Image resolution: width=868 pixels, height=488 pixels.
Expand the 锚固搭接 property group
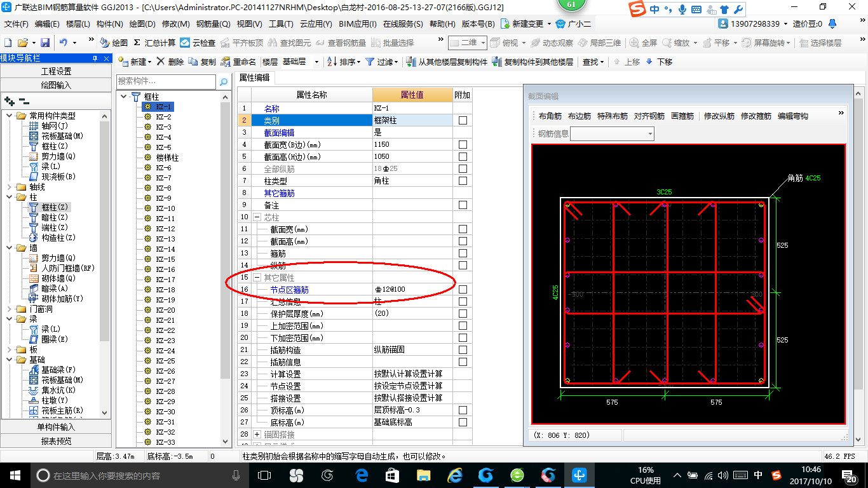point(257,434)
